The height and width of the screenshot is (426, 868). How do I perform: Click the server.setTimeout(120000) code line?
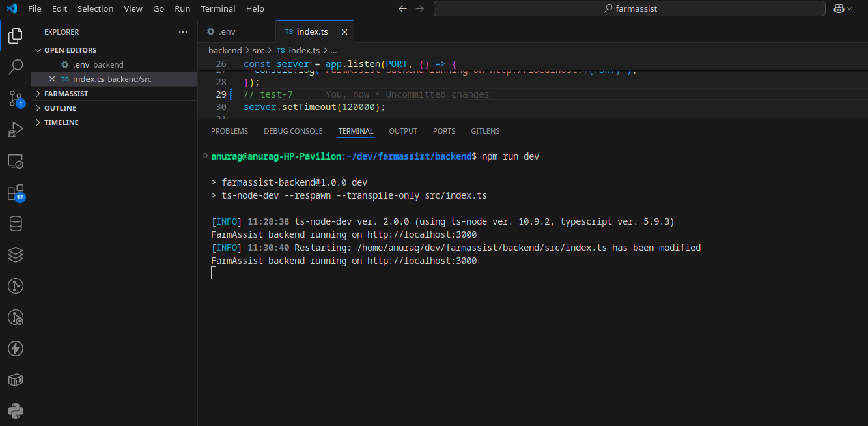coord(315,107)
